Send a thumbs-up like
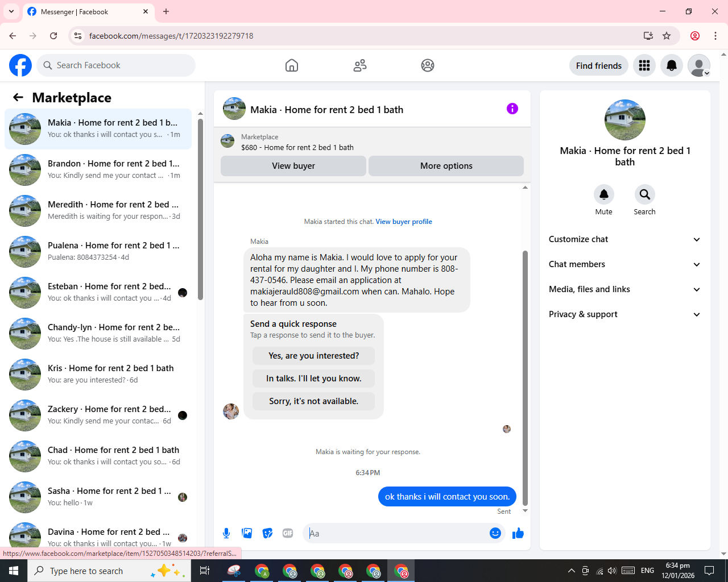728x582 pixels. [518, 533]
